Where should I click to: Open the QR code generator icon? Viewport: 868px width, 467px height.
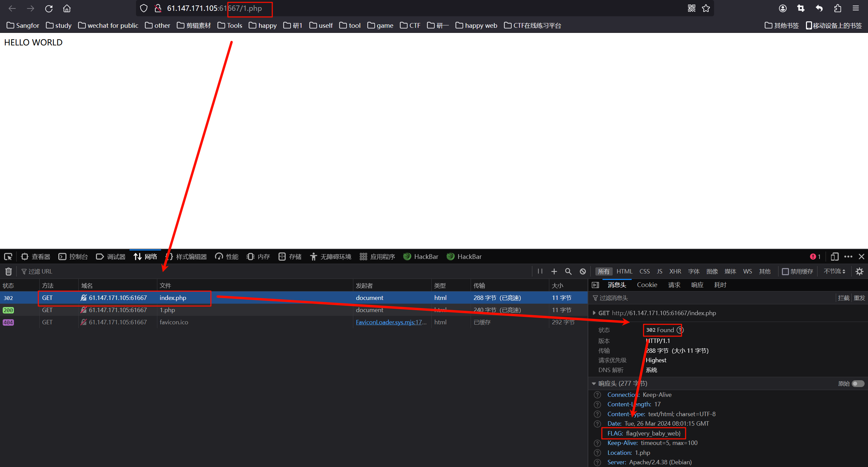point(692,8)
